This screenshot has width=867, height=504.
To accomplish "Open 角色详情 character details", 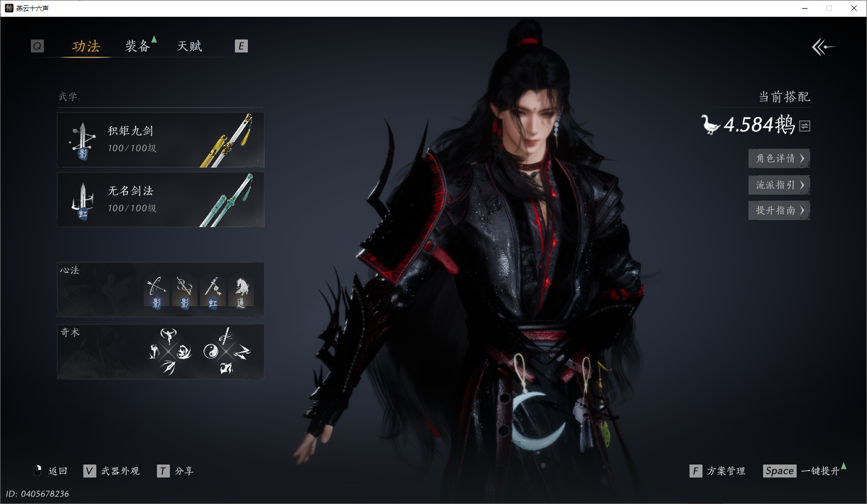I will pos(779,158).
